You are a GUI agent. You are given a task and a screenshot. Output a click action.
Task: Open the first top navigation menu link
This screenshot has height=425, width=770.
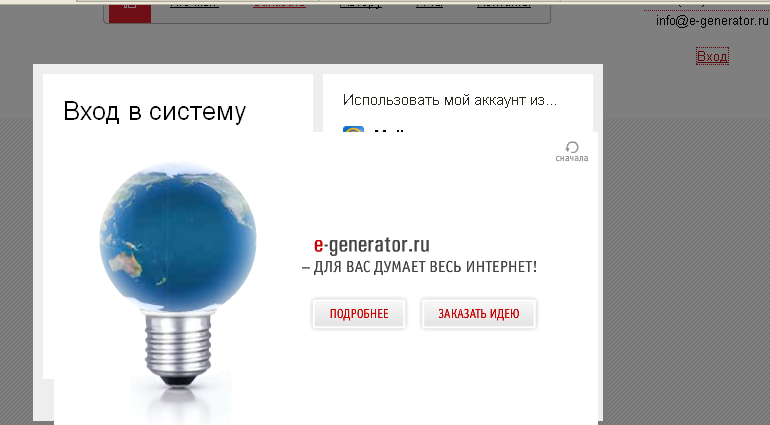click(194, 4)
